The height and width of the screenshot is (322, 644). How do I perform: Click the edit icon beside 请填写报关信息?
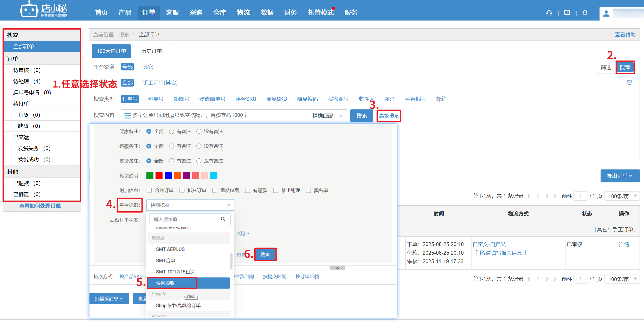point(482,253)
